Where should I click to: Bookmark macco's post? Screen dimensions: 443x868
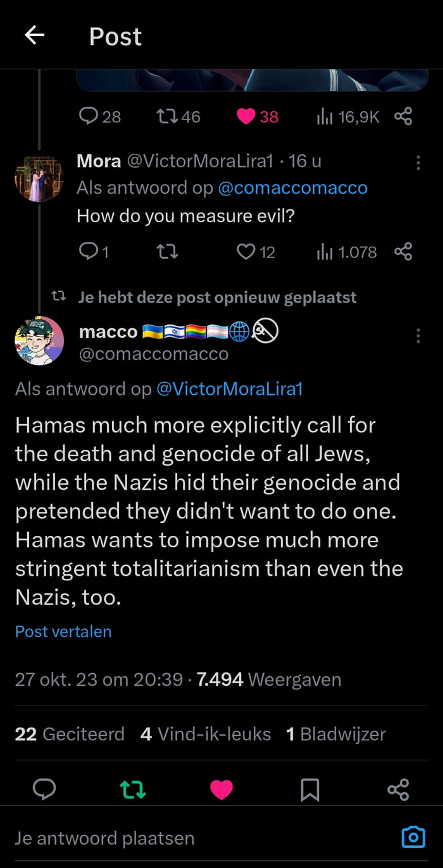click(309, 789)
